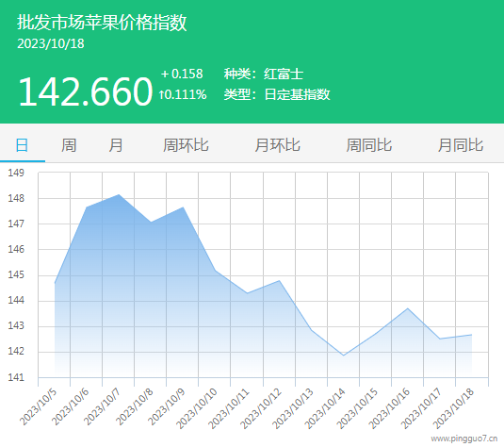
Task: Select the 日 daily tab
Action: [23, 145]
